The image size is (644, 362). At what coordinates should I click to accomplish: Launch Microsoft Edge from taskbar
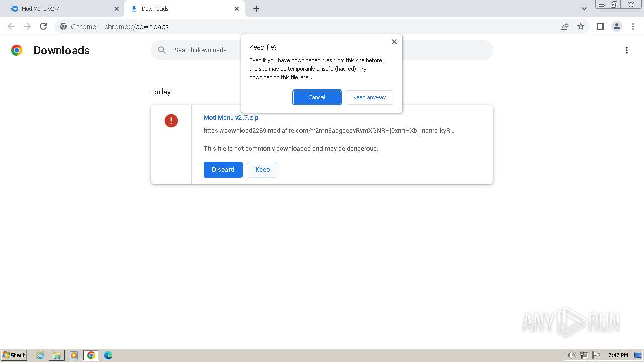(108, 355)
